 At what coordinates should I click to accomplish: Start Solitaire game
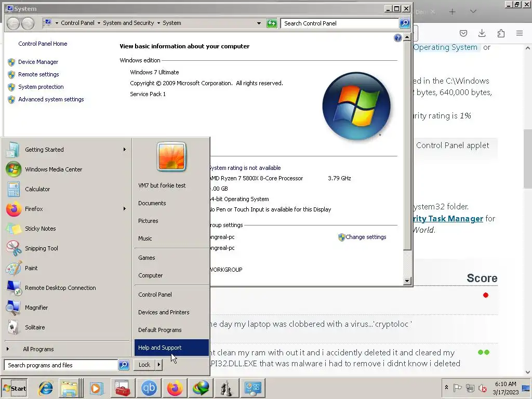tap(66, 327)
